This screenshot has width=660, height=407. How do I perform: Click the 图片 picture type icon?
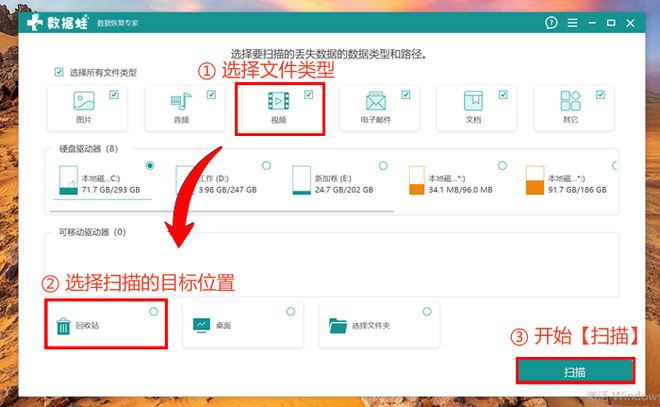tap(84, 101)
